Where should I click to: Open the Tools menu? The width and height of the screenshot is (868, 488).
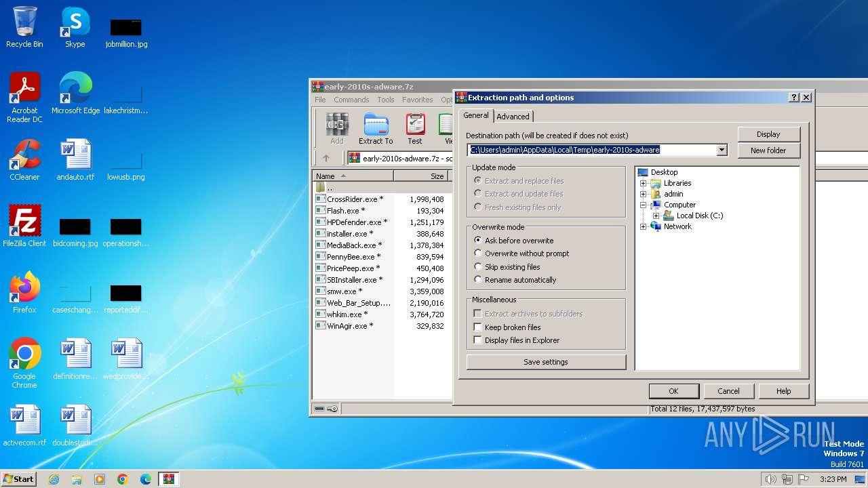pos(386,100)
